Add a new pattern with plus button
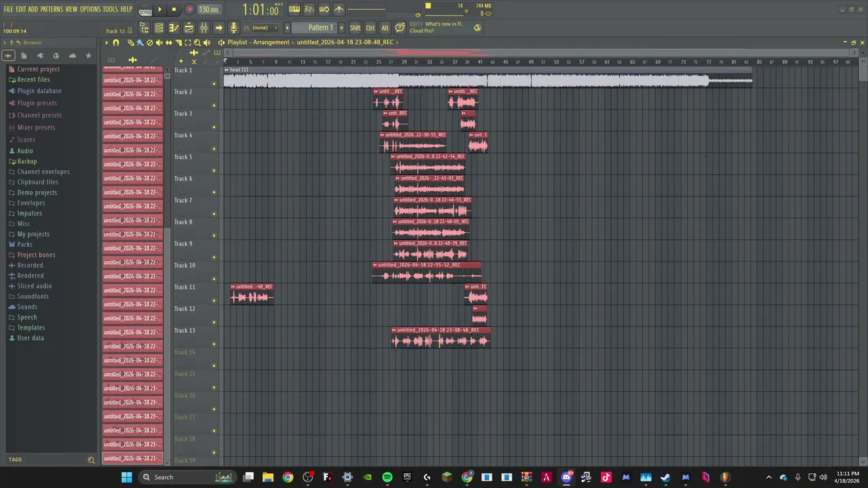This screenshot has width=868, height=488. pyautogui.click(x=341, y=28)
